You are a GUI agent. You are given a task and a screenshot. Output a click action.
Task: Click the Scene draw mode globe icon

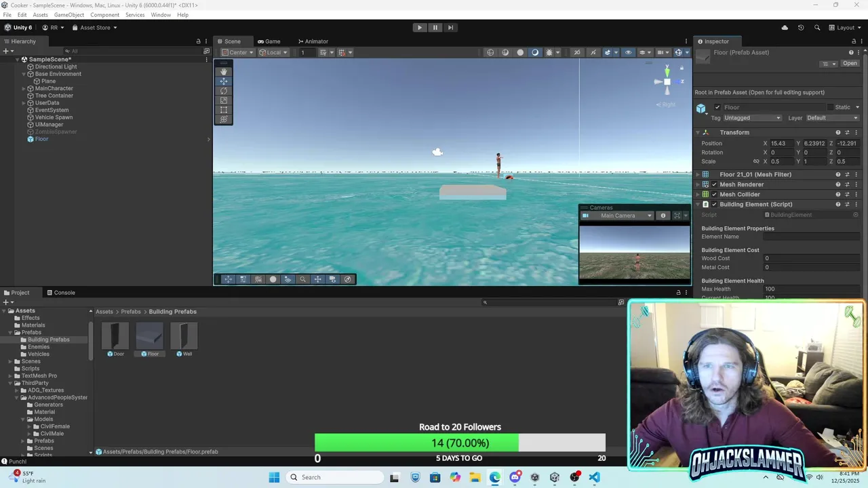(x=490, y=52)
